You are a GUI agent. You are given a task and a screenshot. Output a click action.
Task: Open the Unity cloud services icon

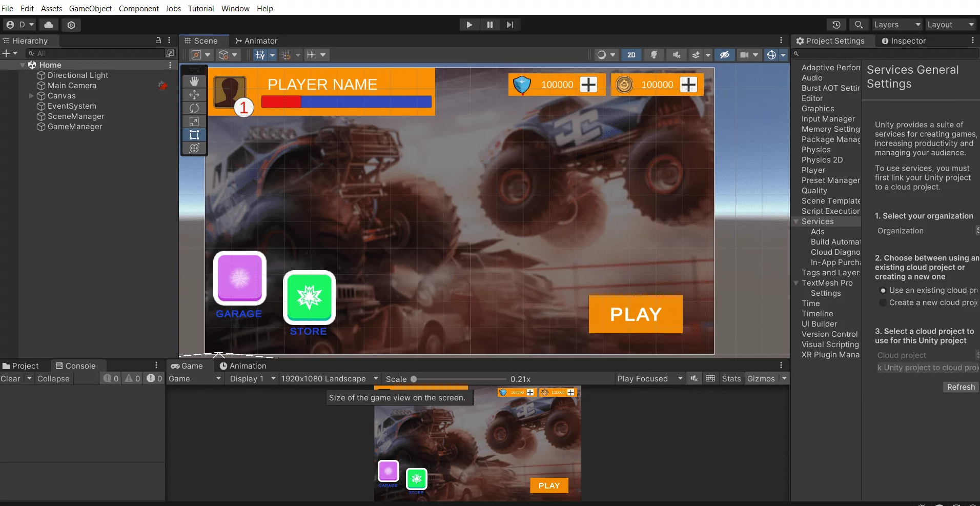click(x=49, y=25)
